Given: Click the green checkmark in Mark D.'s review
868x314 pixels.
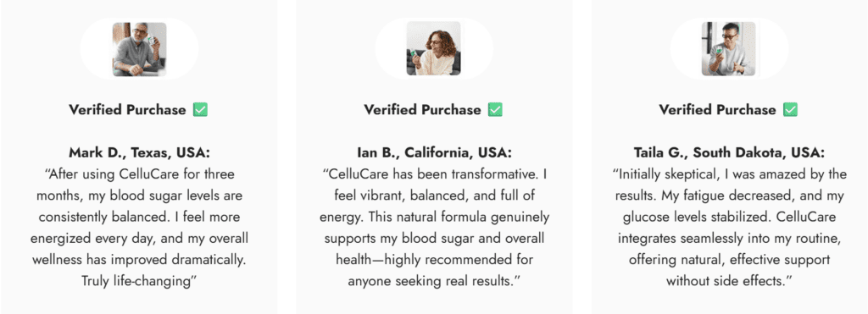Looking at the screenshot, I should (200, 110).
